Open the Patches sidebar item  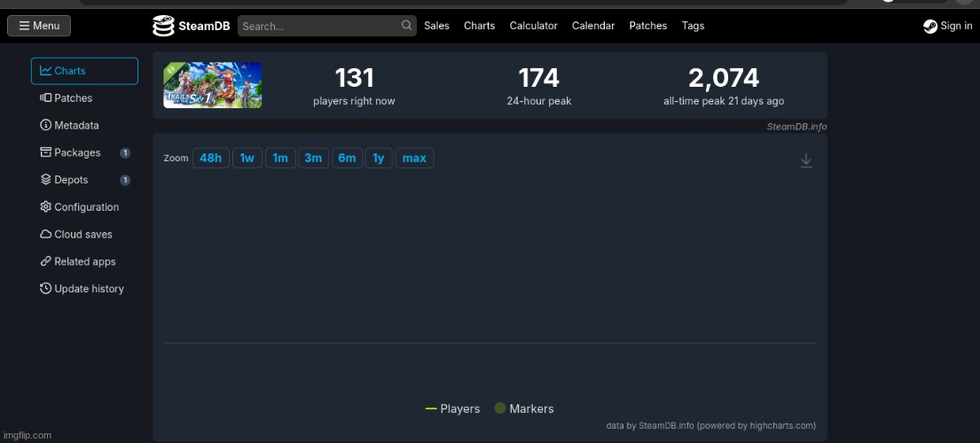coord(84,98)
